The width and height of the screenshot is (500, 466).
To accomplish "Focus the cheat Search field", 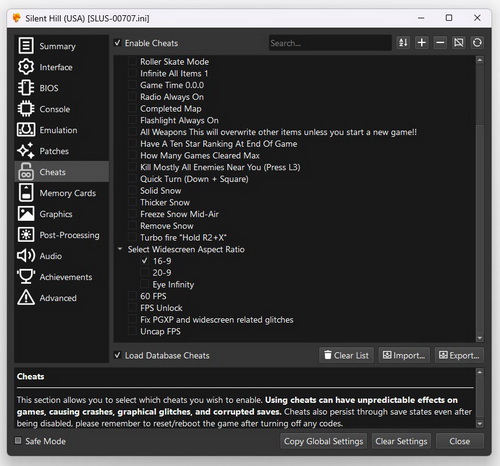I will [x=330, y=43].
